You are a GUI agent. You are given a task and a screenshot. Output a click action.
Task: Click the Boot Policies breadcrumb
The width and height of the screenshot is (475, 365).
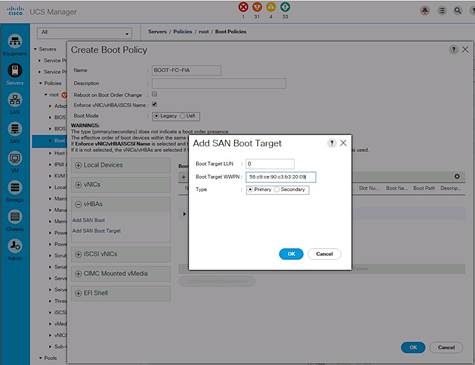231,32
